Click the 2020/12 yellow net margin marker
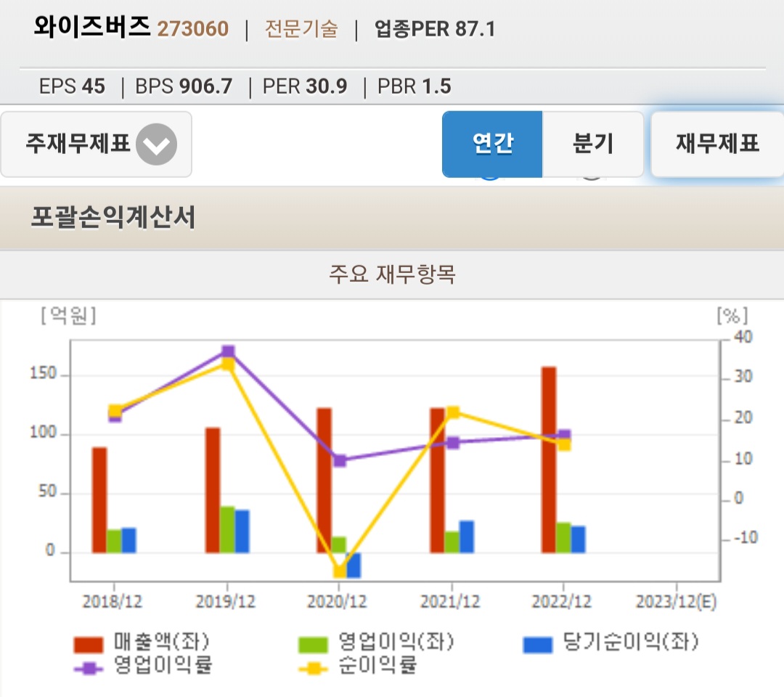The image size is (784, 697). 340,571
